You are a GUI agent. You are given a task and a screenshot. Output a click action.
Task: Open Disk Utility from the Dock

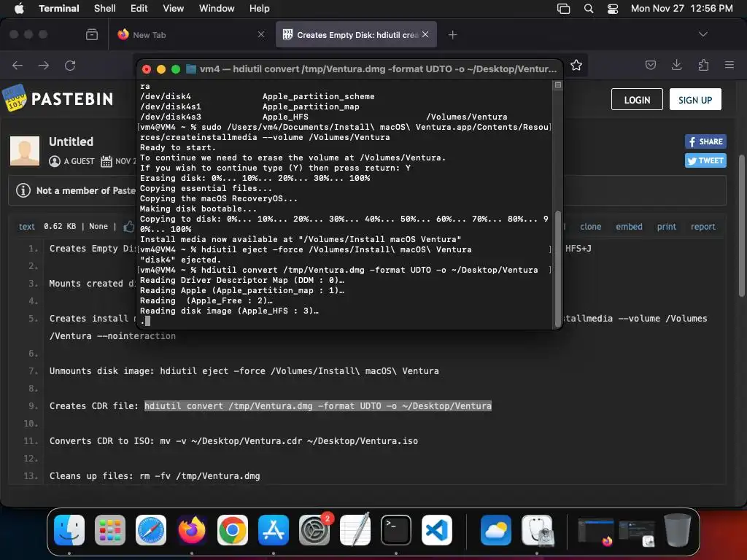pyautogui.click(x=537, y=529)
